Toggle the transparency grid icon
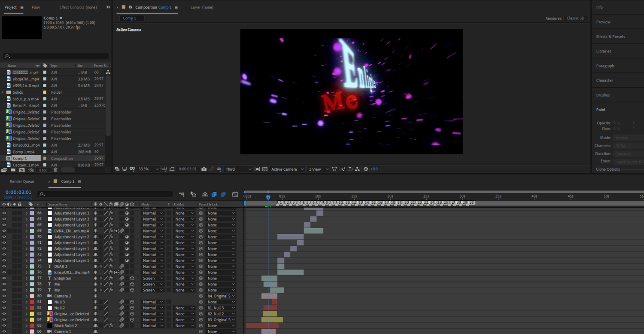Viewport: 644px width, 334px height. point(265,169)
